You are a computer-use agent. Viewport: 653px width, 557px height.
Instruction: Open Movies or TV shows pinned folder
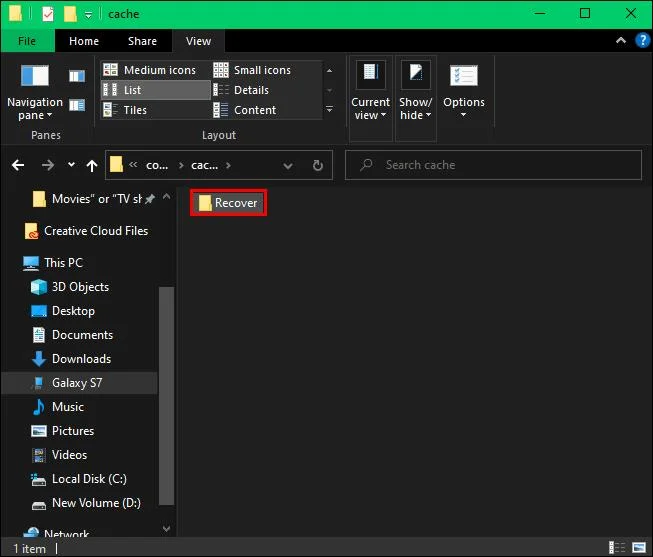click(93, 199)
